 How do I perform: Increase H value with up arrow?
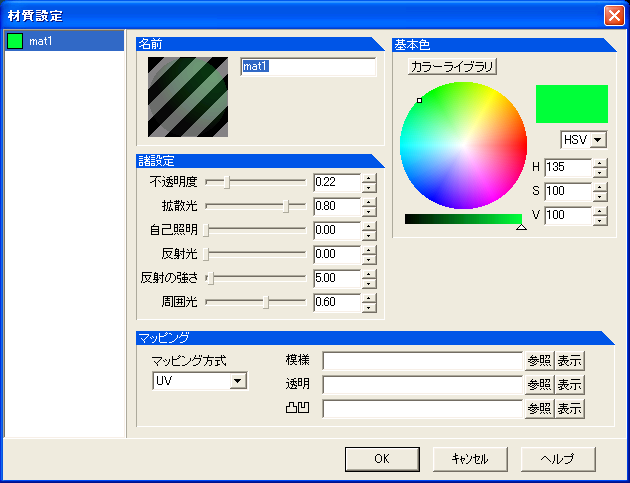(600, 163)
